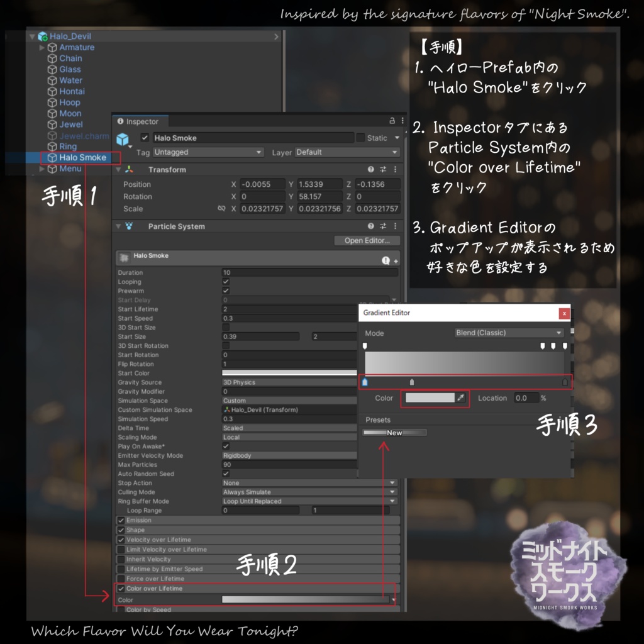This screenshot has width=644, height=644.
Task: Open the Velocity over Lifetime module
Action: click(x=258, y=540)
